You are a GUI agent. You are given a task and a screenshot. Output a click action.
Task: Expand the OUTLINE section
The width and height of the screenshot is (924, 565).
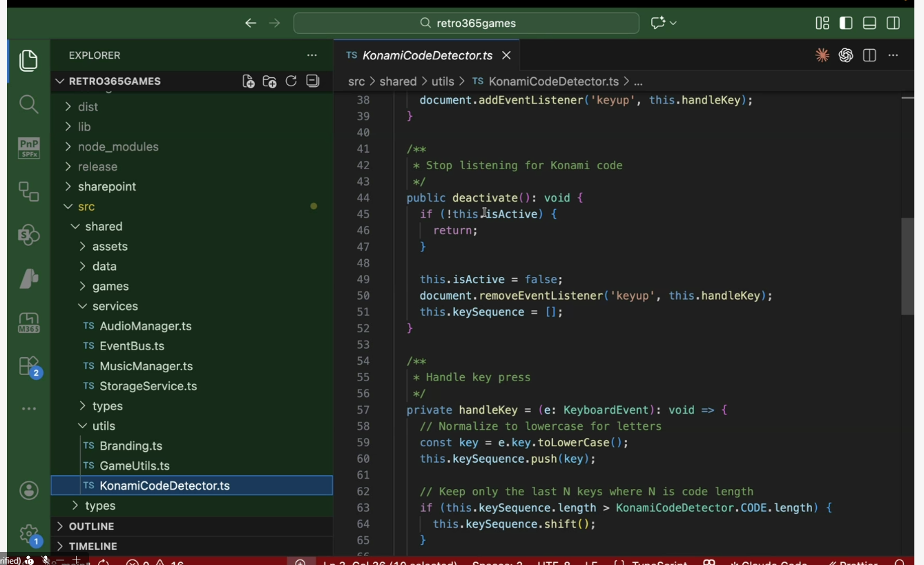(91, 526)
